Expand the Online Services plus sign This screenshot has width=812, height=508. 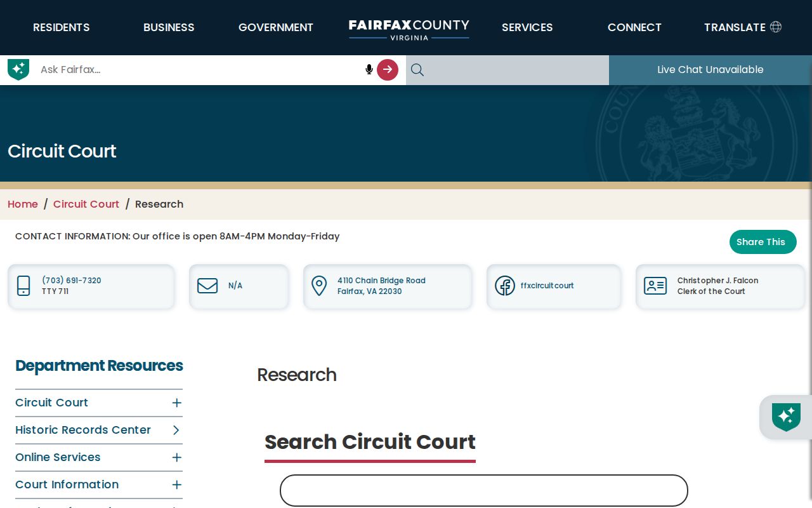click(x=177, y=457)
